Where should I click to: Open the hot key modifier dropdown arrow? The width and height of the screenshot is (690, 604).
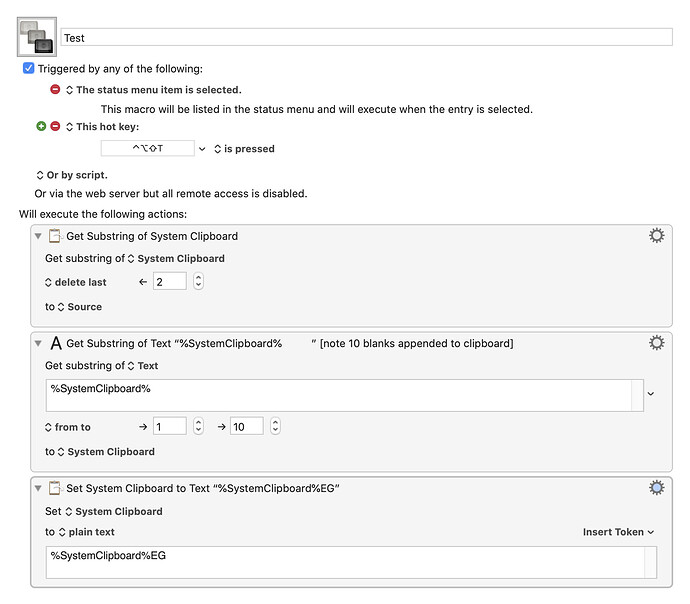(x=202, y=149)
